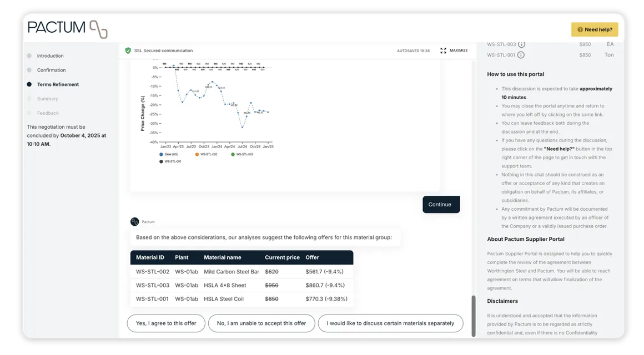Viewport: 644px width, 355px height.
Task: Click the info icon next to WS-STL-001
Action: point(521,55)
